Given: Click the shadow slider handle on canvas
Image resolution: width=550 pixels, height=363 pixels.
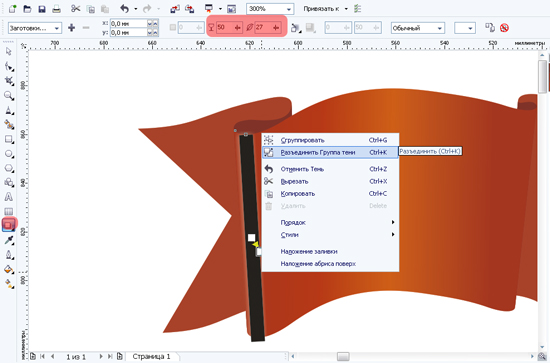Looking at the screenshot, I should point(251,238).
